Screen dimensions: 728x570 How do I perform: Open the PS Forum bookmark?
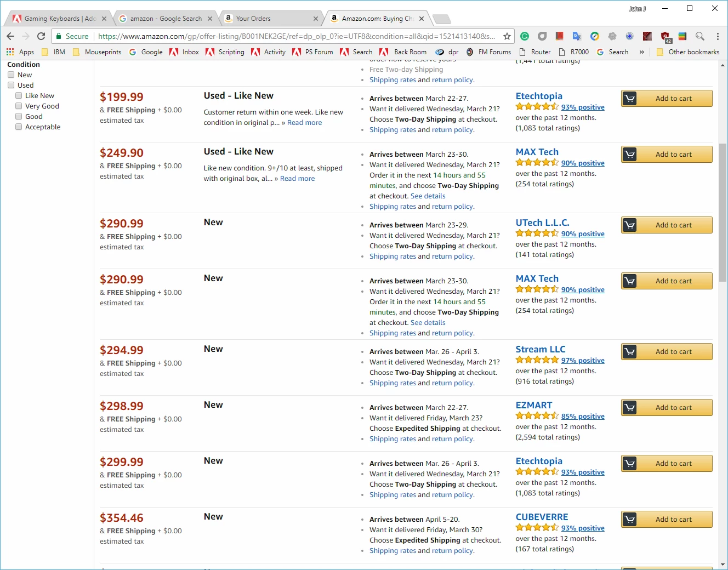point(312,52)
